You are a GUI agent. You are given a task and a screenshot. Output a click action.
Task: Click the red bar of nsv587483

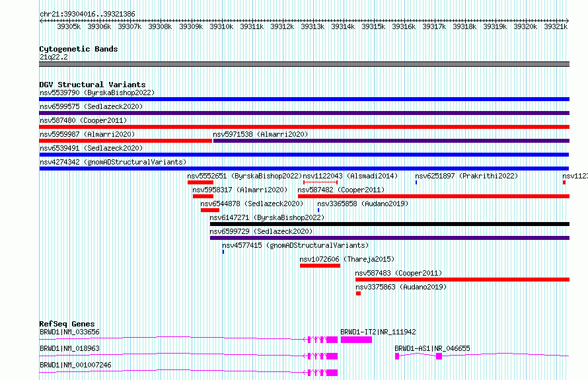(462, 280)
